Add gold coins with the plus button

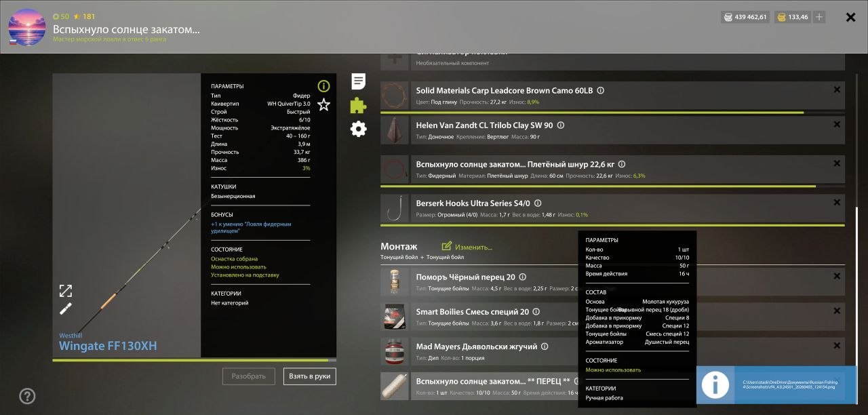[819, 17]
